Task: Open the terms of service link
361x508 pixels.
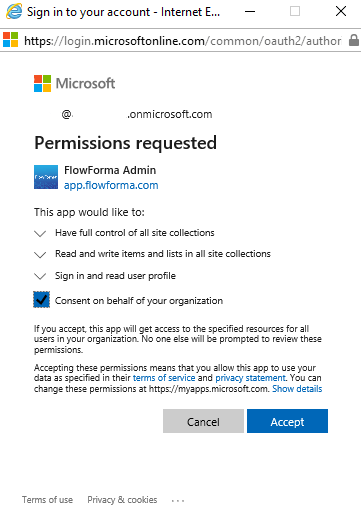Action: pyautogui.click(x=164, y=378)
